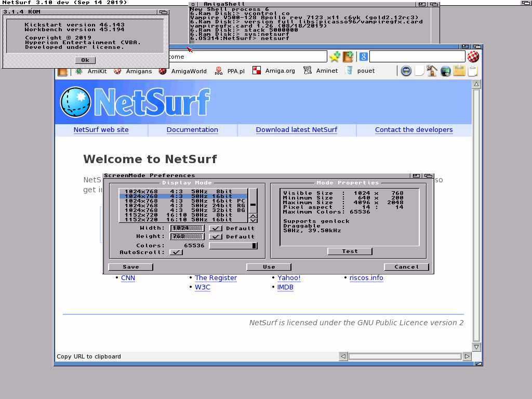Click the AmigaShell window zoom gadget
This screenshot has width=532, height=399.
[x=422, y=4]
